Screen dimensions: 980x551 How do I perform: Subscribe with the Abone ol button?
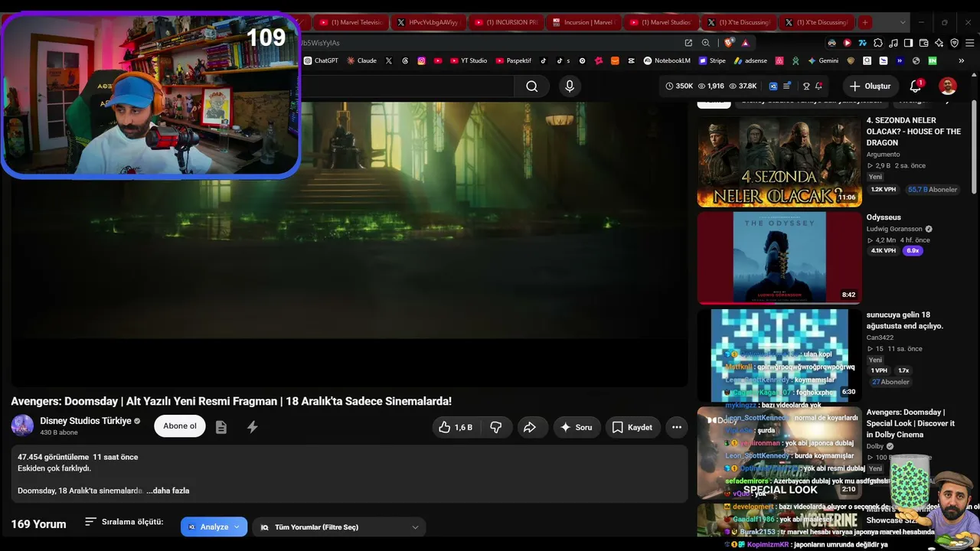180,426
